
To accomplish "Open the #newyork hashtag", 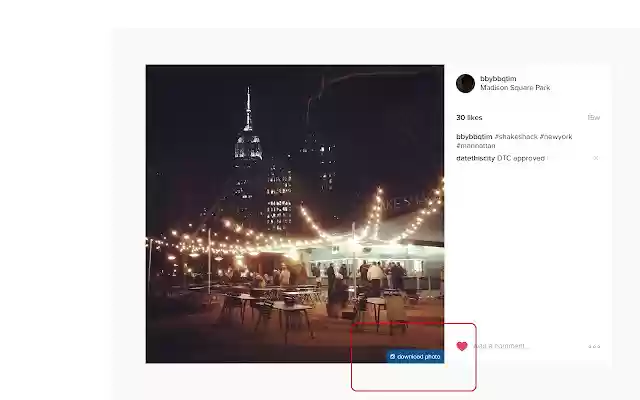I will [x=556, y=137].
